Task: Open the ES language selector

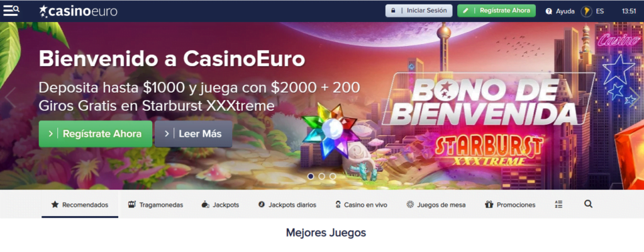Action: coord(599,11)
